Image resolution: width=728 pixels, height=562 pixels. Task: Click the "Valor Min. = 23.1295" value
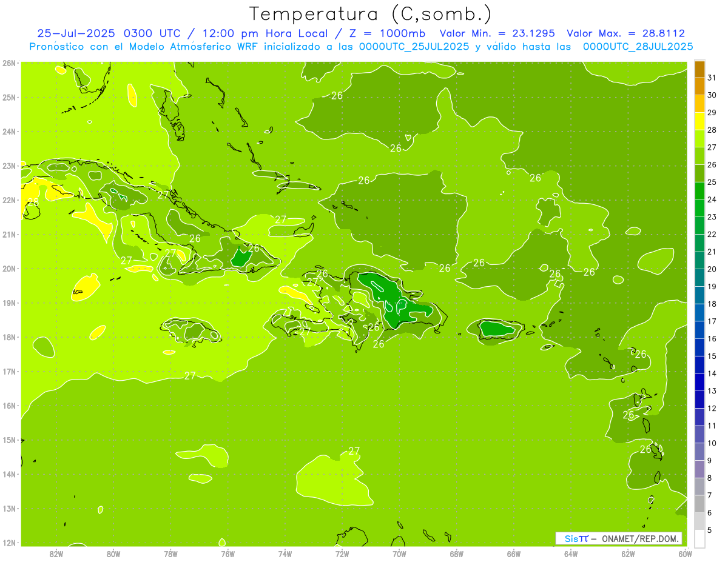tap(497, 33)
